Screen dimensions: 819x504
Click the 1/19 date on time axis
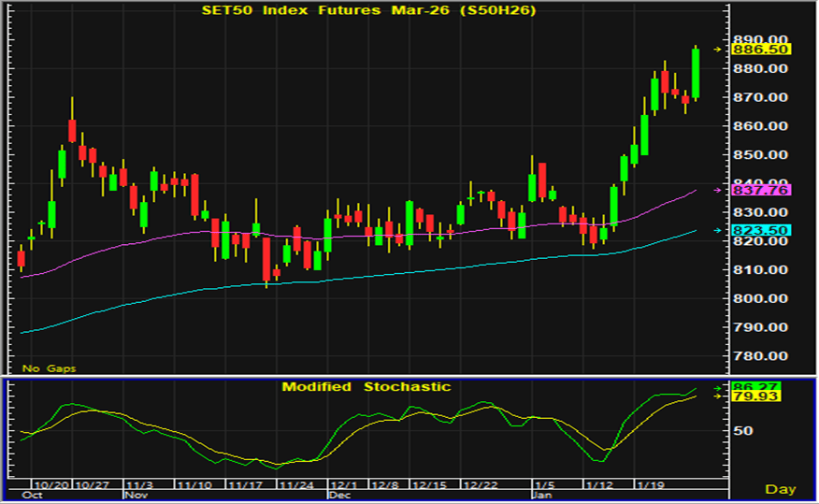[650, 485]
